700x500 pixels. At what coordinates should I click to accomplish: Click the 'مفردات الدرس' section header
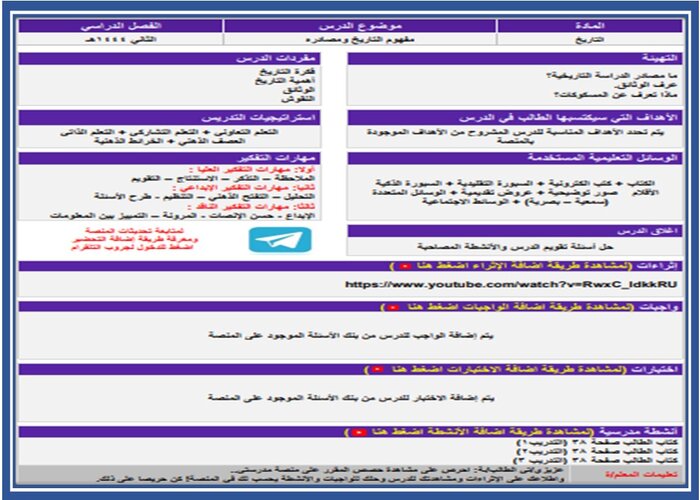(170, 58)
